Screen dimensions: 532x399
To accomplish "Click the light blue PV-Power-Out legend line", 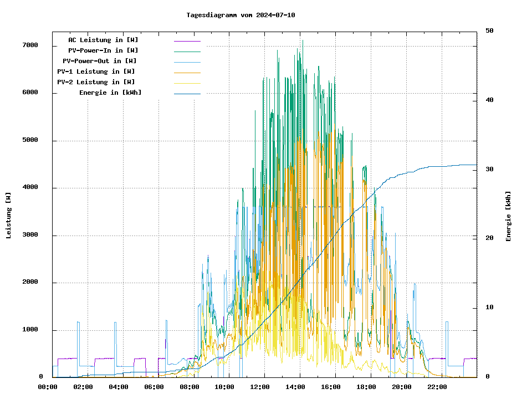I will pos(187,62).
